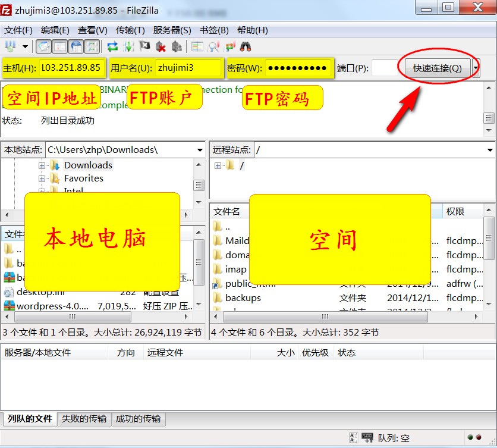Toggle synchronized browsing

click(x=229, y=46)
